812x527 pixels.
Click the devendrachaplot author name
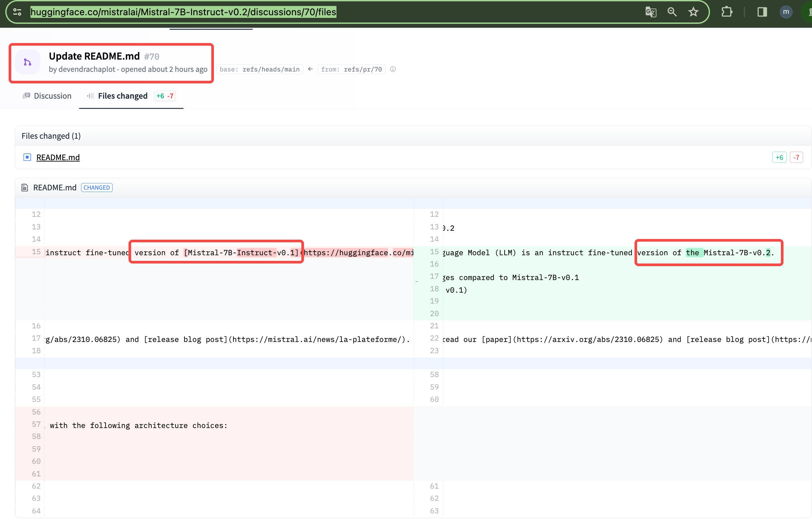pos(87,69)
